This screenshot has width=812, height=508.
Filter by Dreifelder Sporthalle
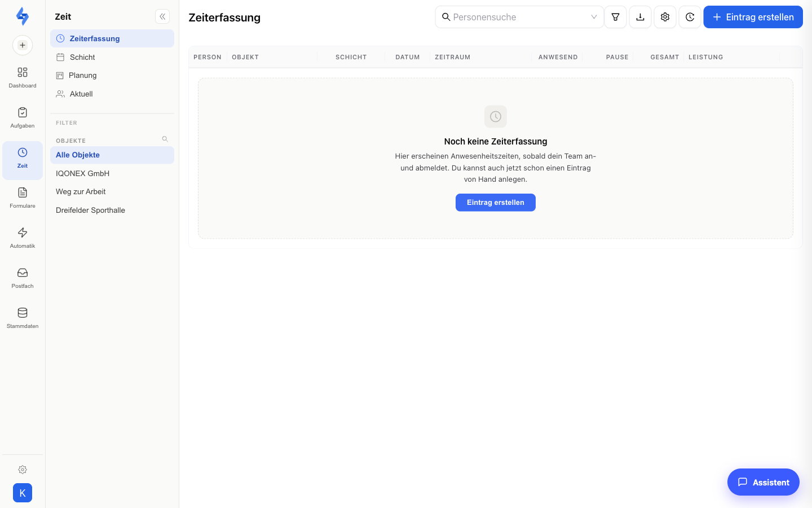click(x=112, y=210)
